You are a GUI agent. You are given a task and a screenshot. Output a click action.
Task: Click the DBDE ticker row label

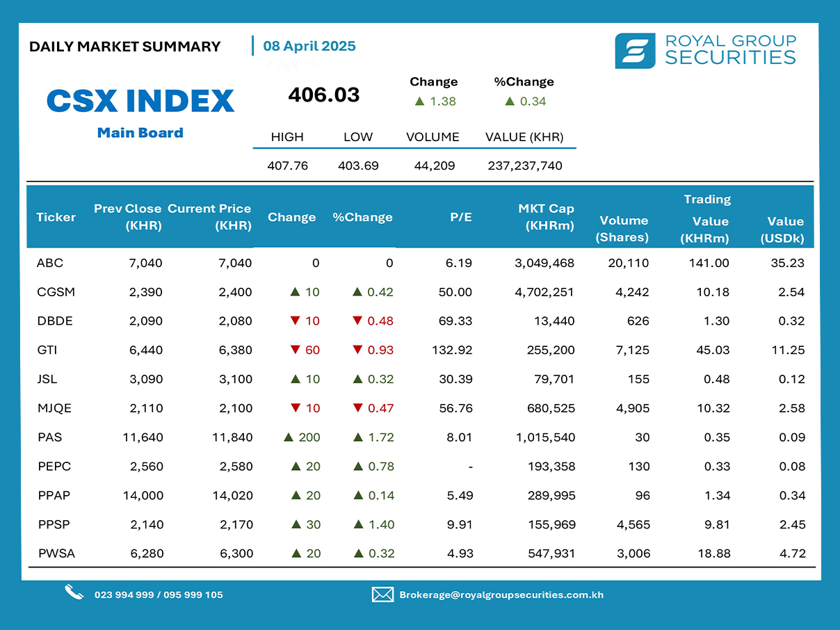55,321
